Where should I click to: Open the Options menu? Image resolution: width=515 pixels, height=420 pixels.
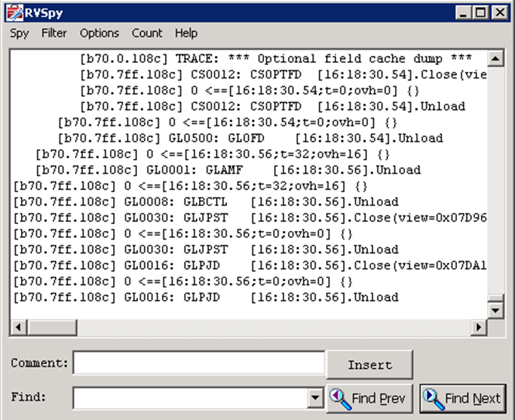[100, 33]
